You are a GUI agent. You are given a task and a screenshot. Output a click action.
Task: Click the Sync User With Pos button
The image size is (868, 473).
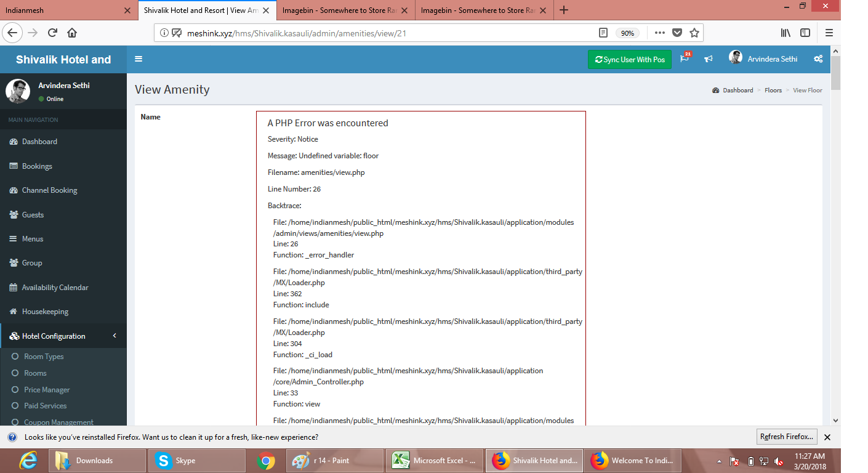630,59
